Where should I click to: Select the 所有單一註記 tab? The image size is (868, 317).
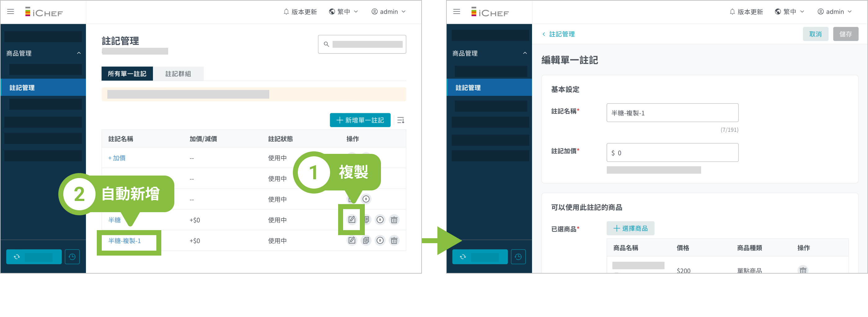(127, 74)
